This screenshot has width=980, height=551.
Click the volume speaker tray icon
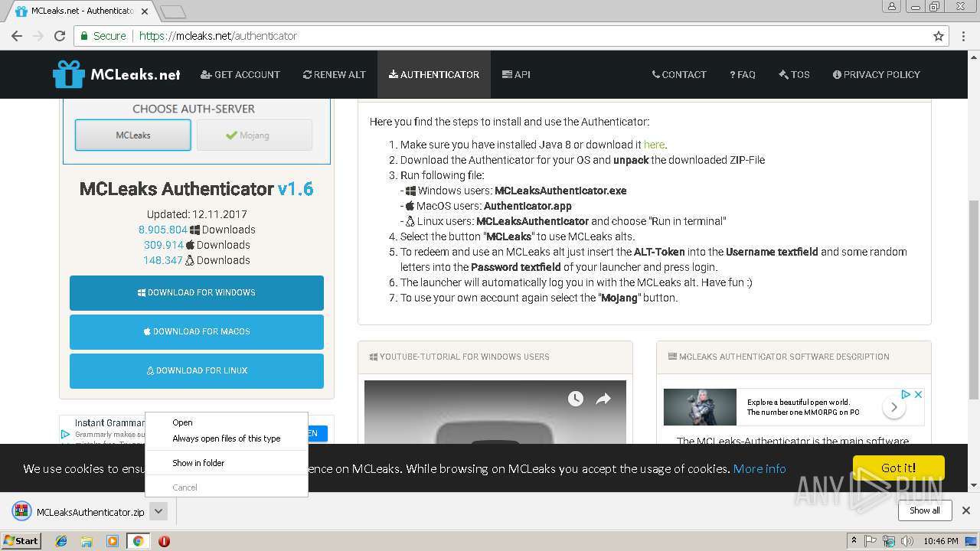pyautogui.click(x=907, y=541)
